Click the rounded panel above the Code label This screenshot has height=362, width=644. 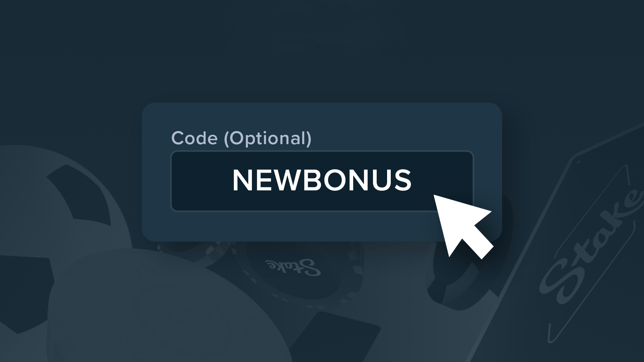(322, 116)
